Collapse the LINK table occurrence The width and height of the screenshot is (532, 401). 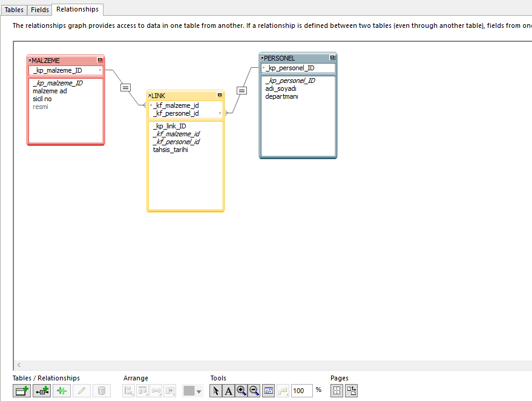coord(219,96)
